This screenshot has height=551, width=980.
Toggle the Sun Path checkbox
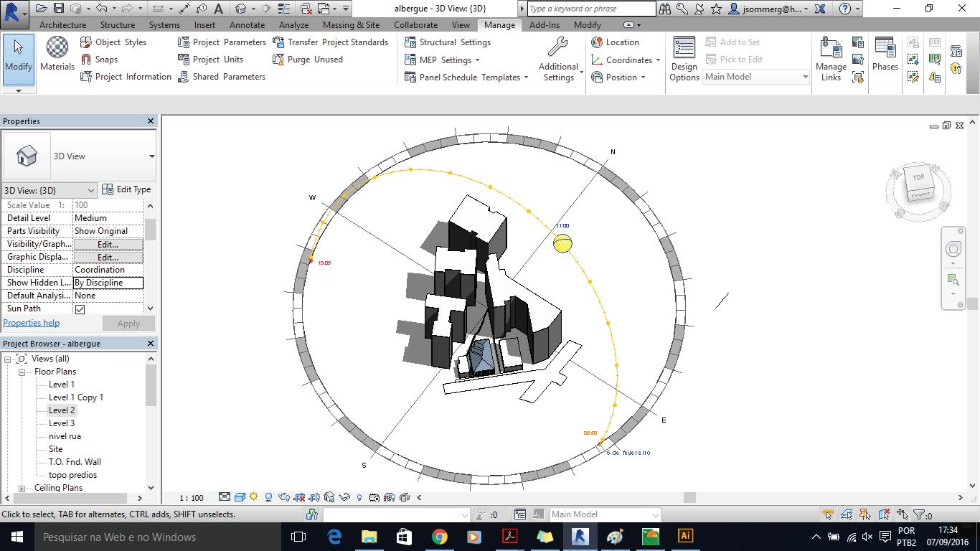[80, 309]
